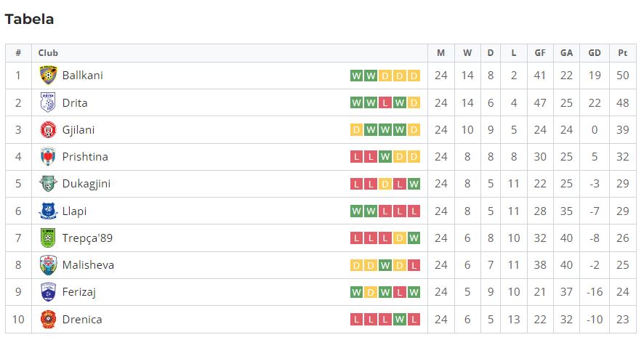This screenshot has height=340, width=644.
Task: Click the Ballkani club crest icon
Action: tap(48, 76)
